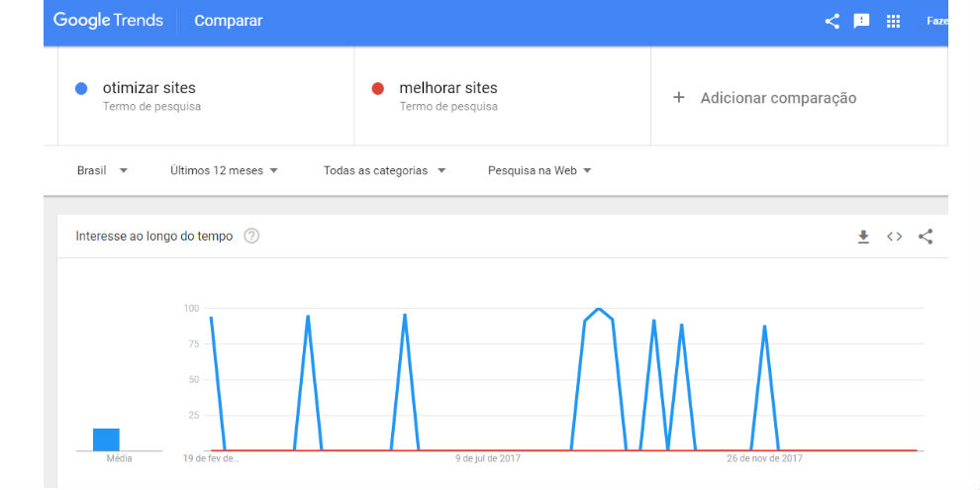Click the Comparar header label
This screenshot has width=980, height=490.
[x=228, y=21]
